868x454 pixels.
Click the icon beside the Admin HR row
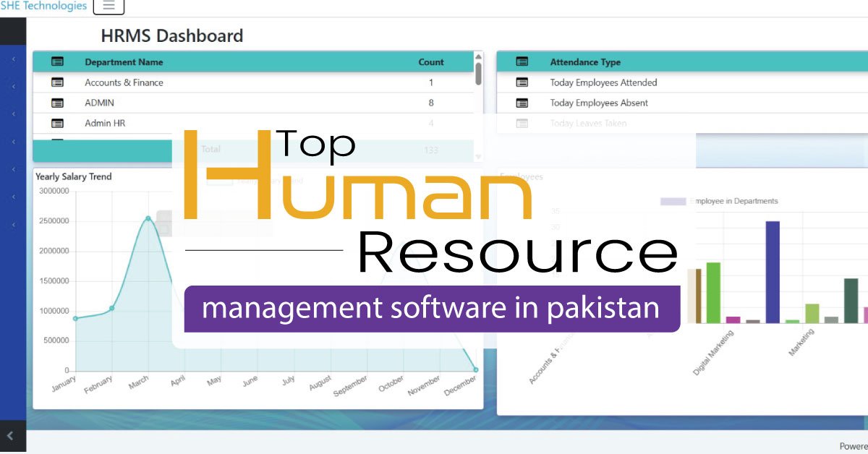58,123
